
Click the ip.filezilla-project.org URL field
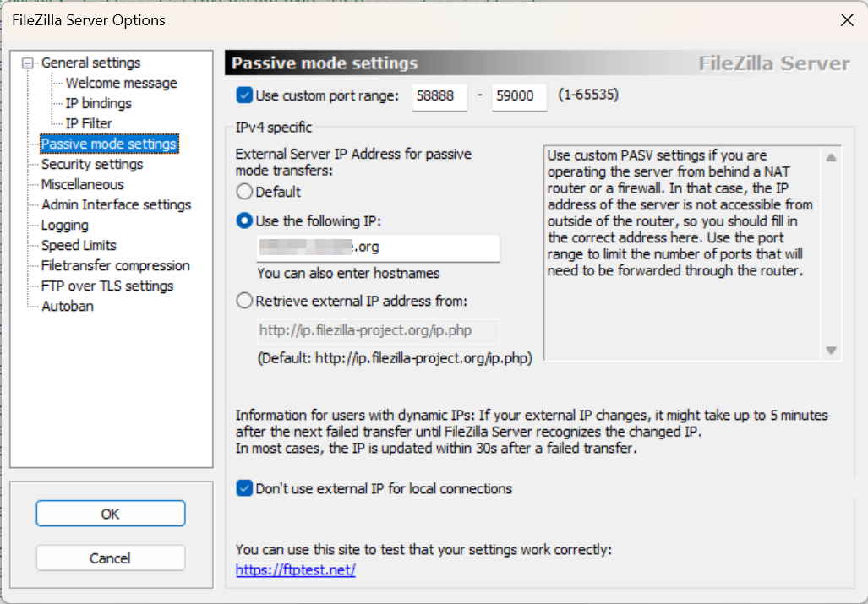[x=379, y=331]
